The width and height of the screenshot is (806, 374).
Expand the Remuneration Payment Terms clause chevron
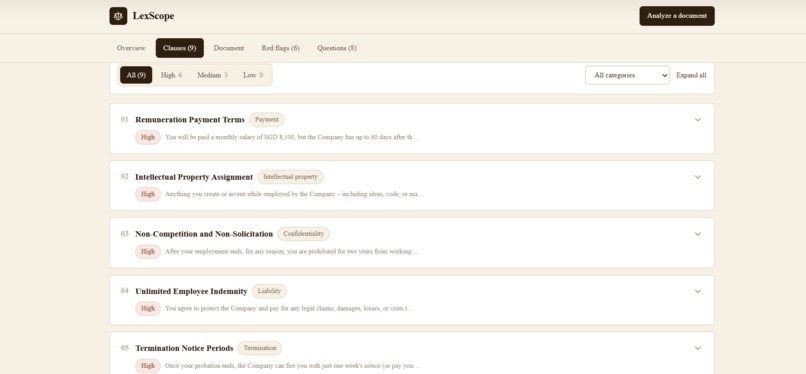click(x=698, y=120)
